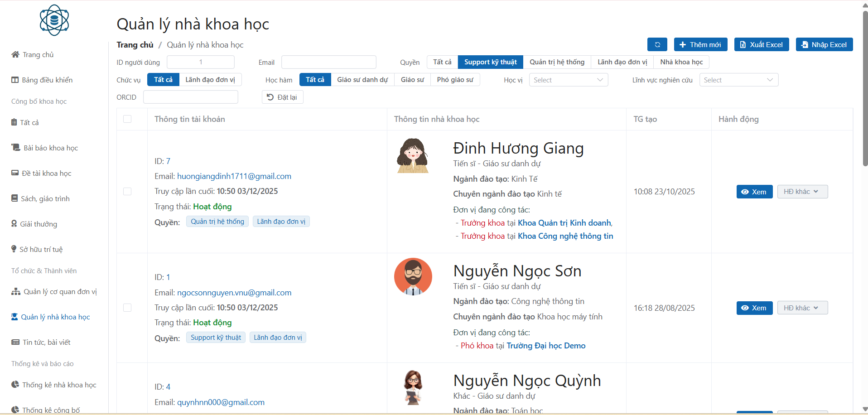Screen dimensions: 868x415
Task: Click the app logo in sidebar
Action: click(x=54, y=20)
